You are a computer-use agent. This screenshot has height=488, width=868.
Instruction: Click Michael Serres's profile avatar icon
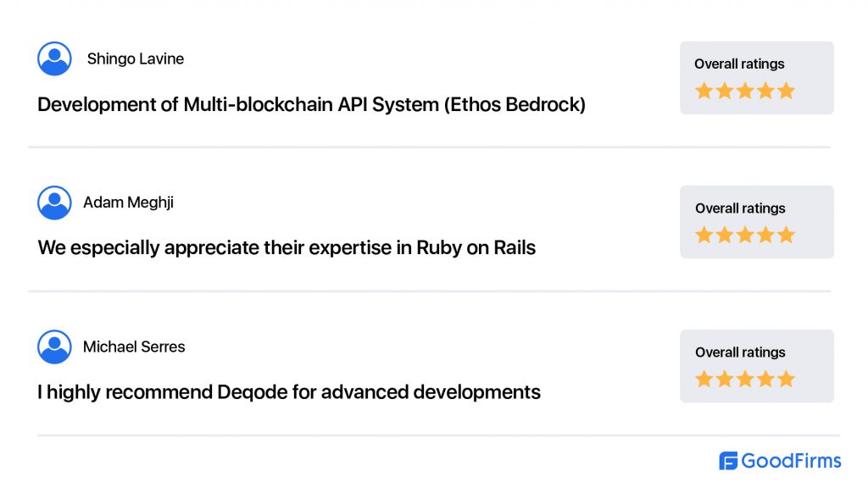54,347
